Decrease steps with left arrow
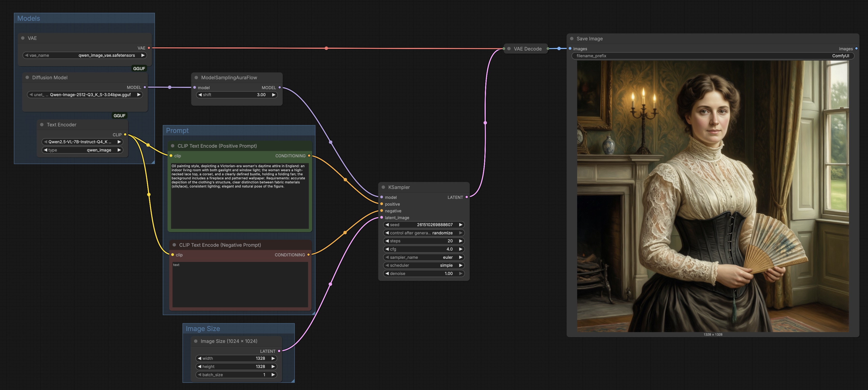The image size is (868, 390). pos(387,241)
